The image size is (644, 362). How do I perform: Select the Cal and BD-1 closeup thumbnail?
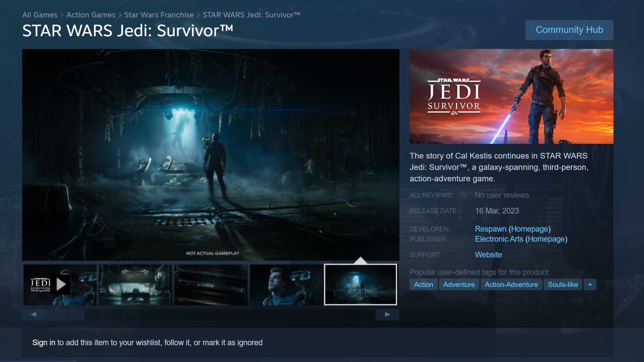tap(286, 285)
